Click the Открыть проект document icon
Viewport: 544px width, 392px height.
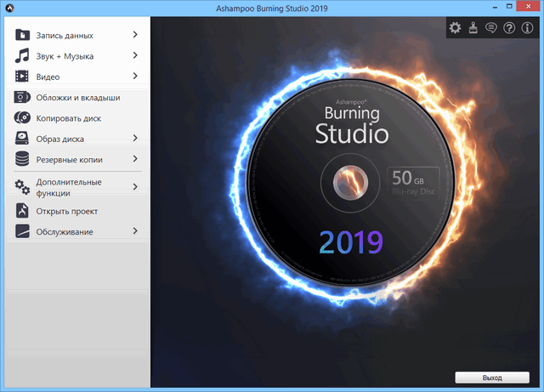pos(23,211)
